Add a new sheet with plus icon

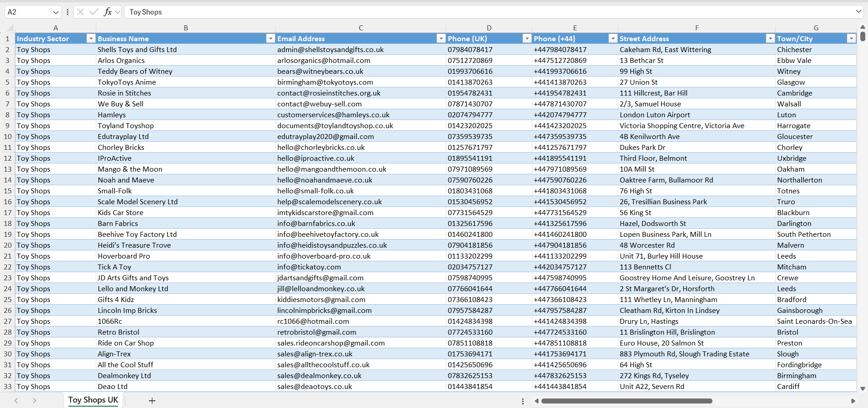point(152,400)
